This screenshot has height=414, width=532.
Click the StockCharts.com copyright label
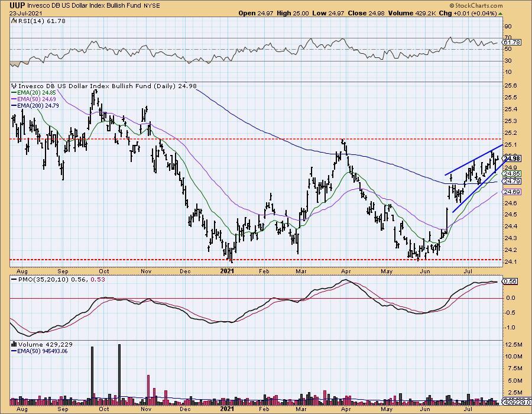[476, 6]
